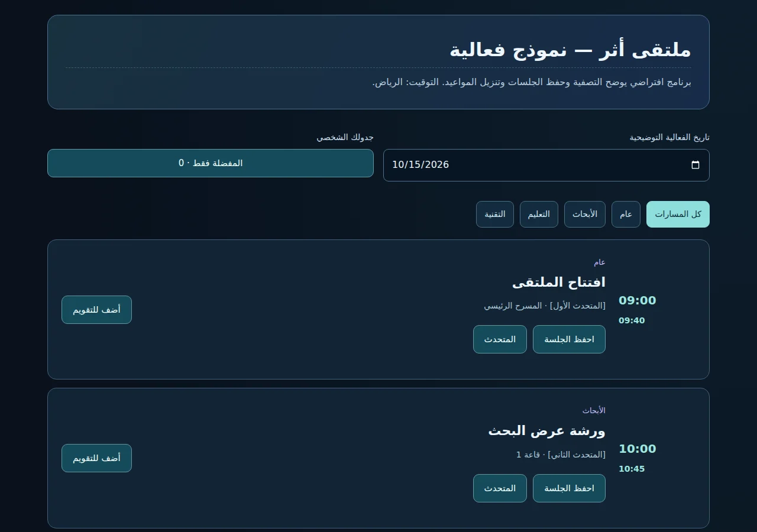Show the speaker for ورشة عرض البحث
Screen dimensions: 757x532
500,488
